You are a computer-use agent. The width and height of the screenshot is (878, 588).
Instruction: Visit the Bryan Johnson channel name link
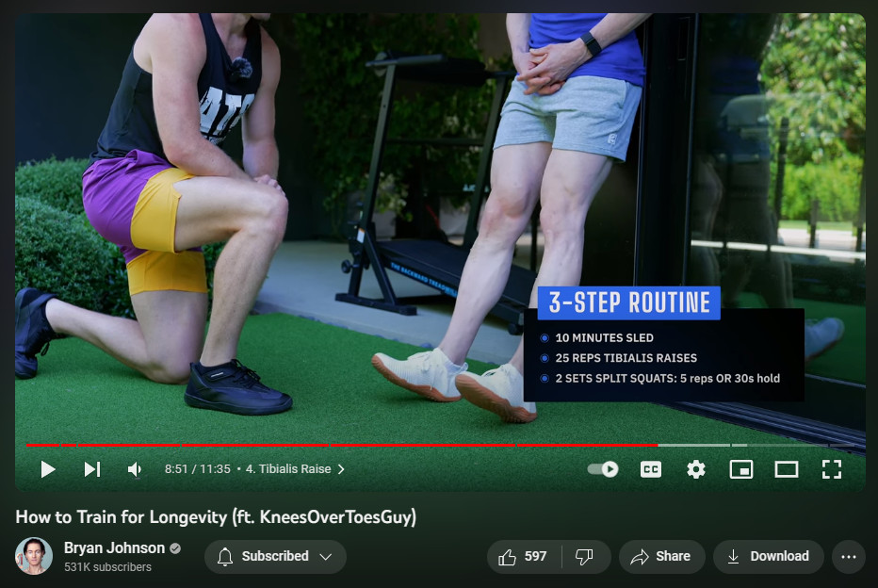point(114,548)
